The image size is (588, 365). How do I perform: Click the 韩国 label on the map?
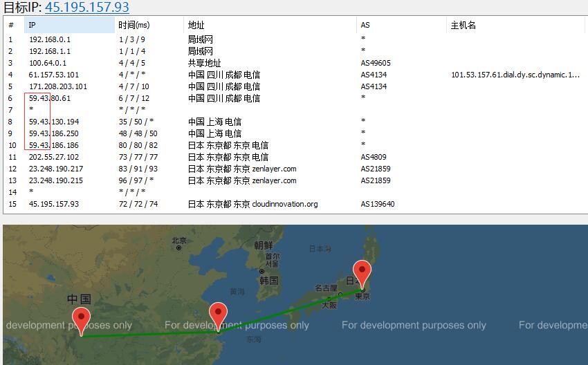tap(269, 281)
